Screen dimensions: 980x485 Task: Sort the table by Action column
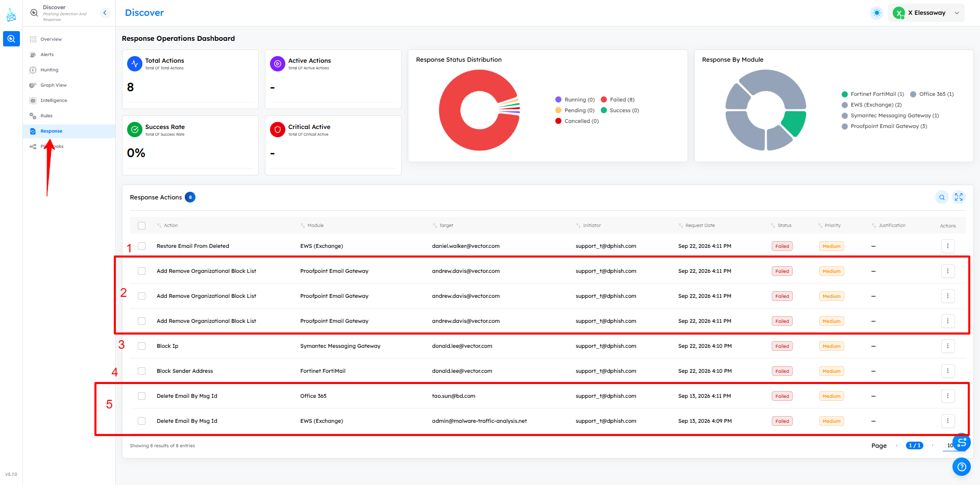pyautogui.click(x=167, y=225)
